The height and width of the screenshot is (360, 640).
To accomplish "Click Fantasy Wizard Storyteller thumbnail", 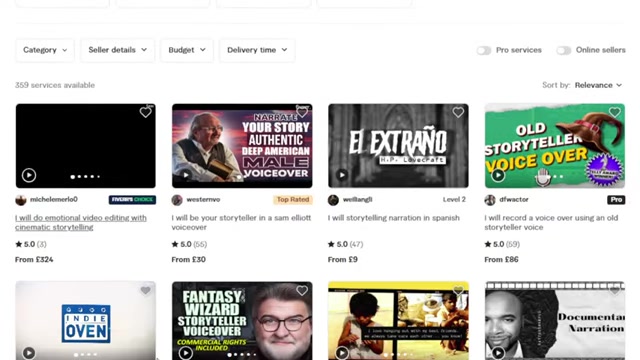I will pyautogui.click(x=242, y=321).
